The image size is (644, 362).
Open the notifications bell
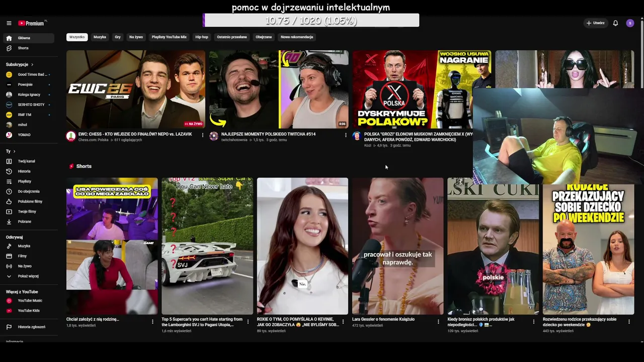[615, 23]
